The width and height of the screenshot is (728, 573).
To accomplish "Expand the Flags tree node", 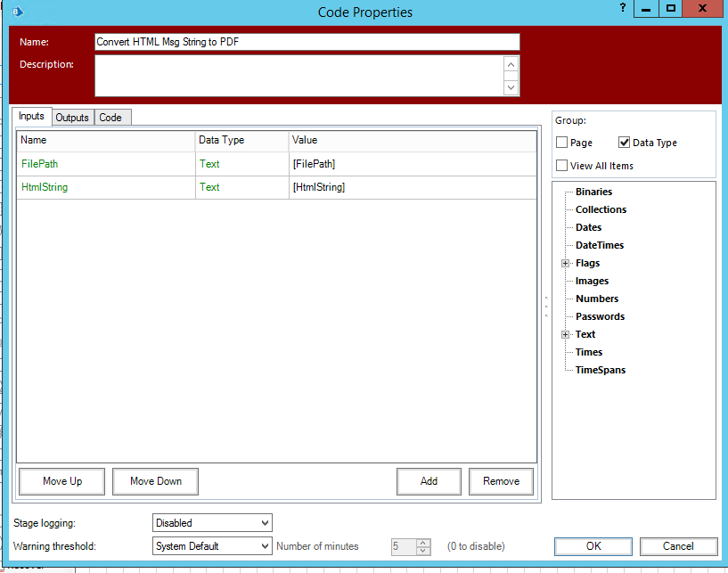I will [x=565, y=263].
